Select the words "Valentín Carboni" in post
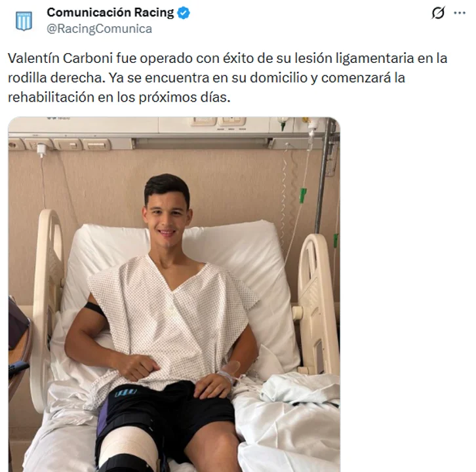 60,58
